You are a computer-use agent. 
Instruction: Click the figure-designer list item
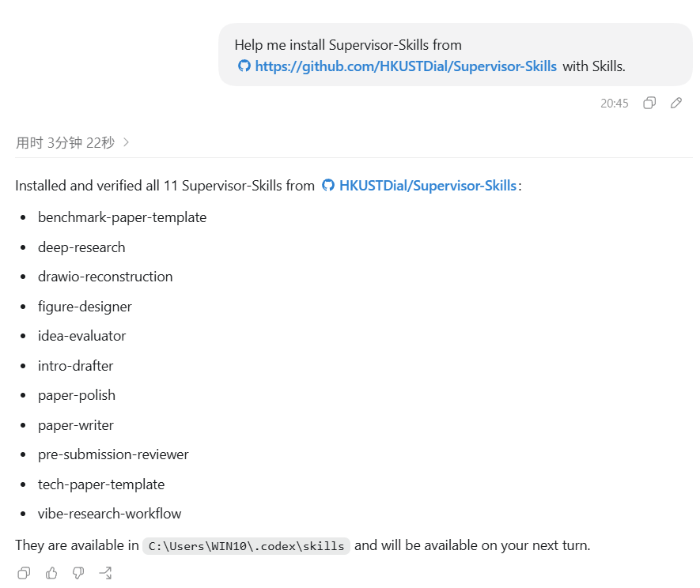pyautogui.click(x=85, y=307)
